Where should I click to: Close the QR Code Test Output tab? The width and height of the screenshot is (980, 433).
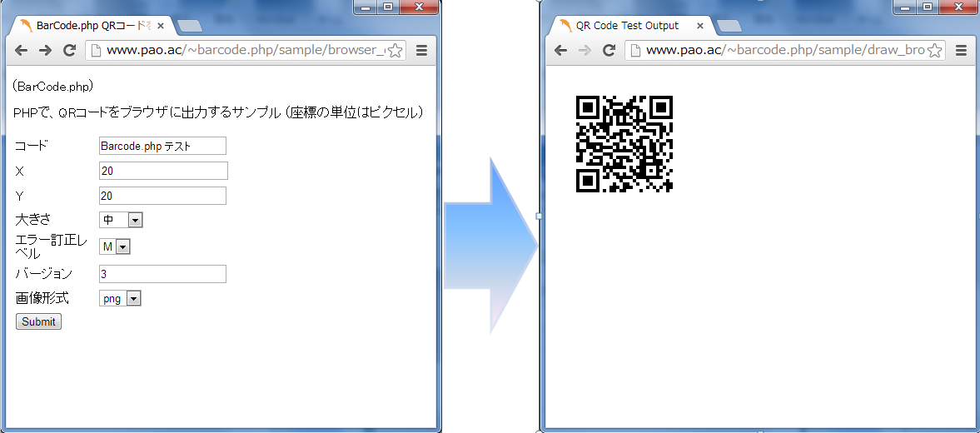coord(700,26)
